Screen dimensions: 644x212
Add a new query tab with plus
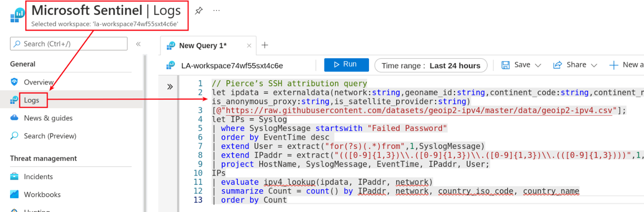pos(265,45)
